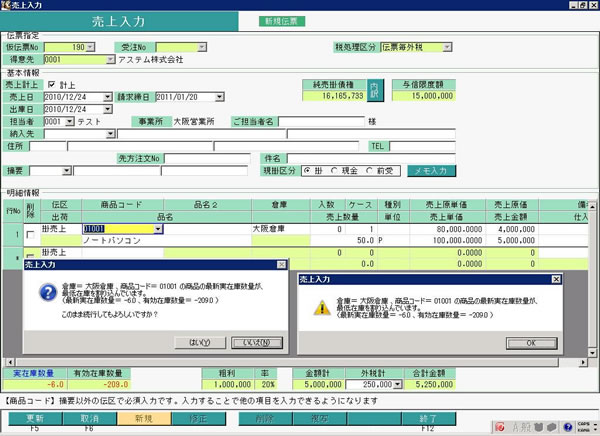
Task: Check the 削除 box for row 1
Action: [30, 235]
